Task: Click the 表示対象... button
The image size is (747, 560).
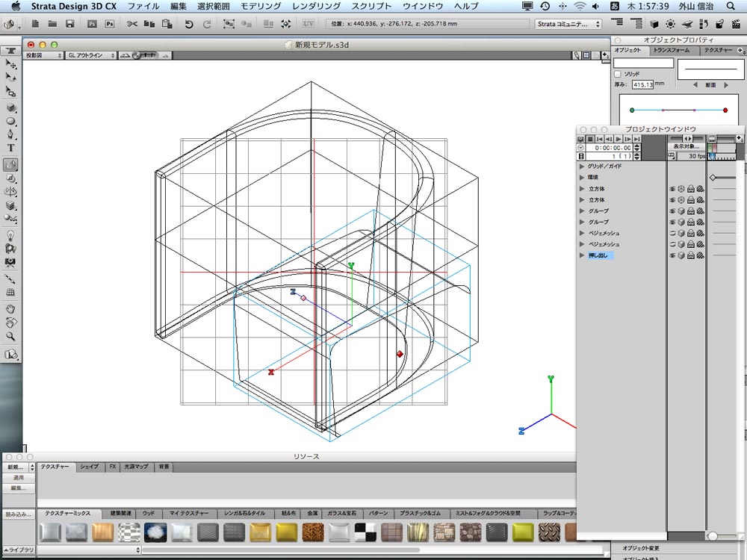Action: [686, 146]
